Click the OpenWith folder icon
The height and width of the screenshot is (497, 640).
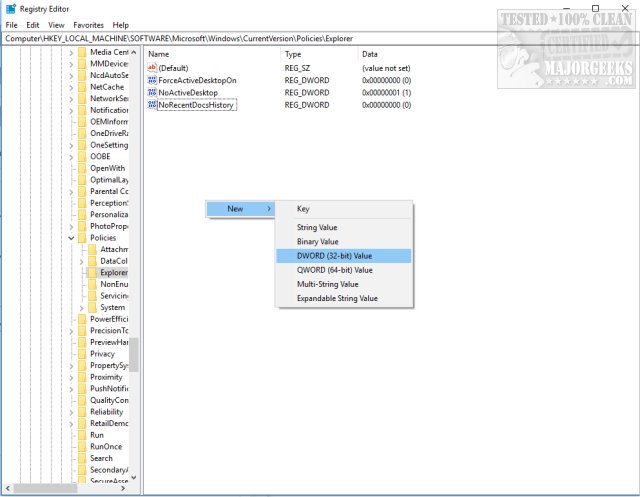[82, 168]
